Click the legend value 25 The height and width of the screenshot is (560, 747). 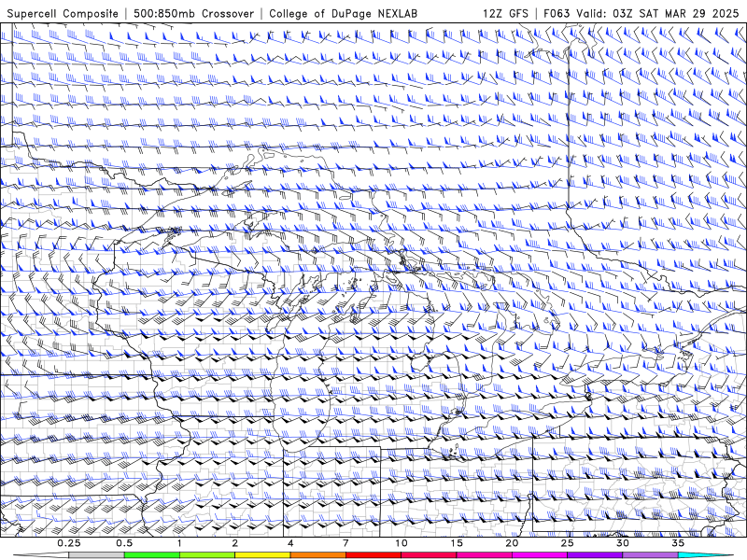(x=568, y=543)
